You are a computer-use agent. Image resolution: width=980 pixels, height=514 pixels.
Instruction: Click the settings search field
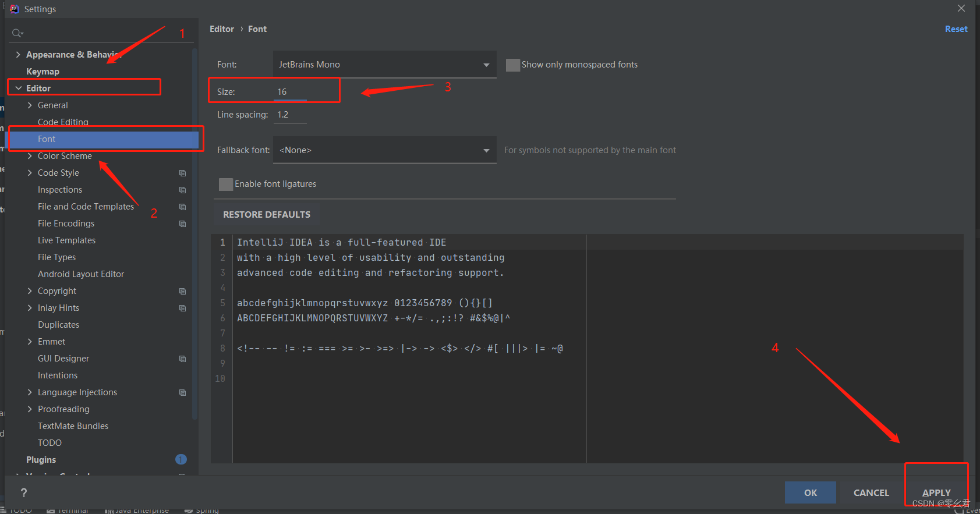[x=102, y=33]
